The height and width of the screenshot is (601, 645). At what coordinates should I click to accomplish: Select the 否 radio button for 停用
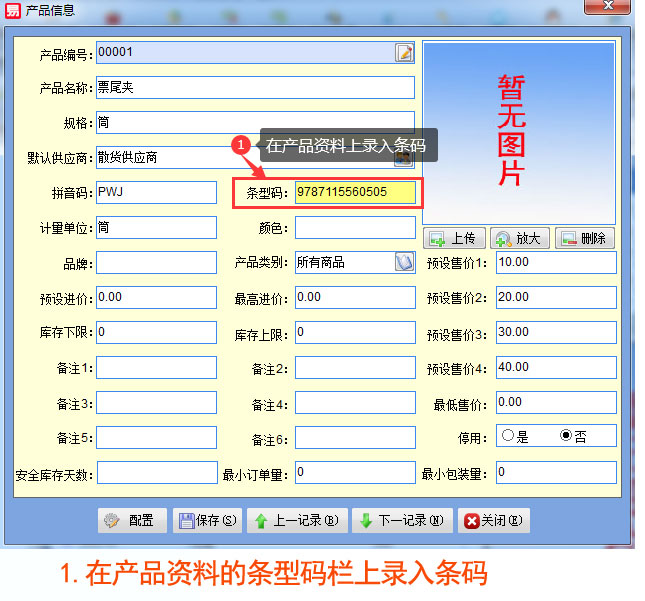566,436
